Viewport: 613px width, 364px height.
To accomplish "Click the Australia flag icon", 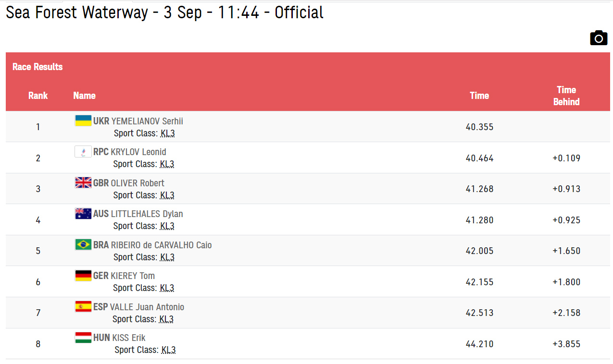I will click(83, 214).
